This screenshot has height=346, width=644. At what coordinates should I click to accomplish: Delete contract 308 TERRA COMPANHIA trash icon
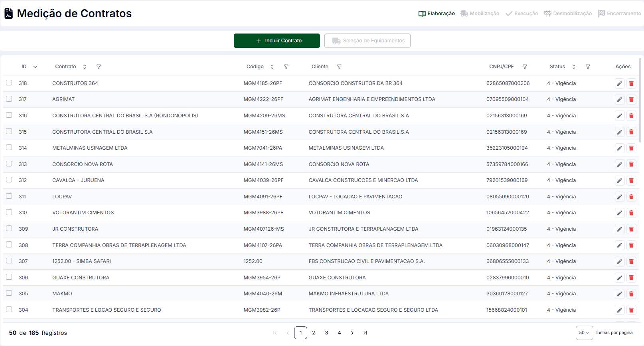(631, 245)
